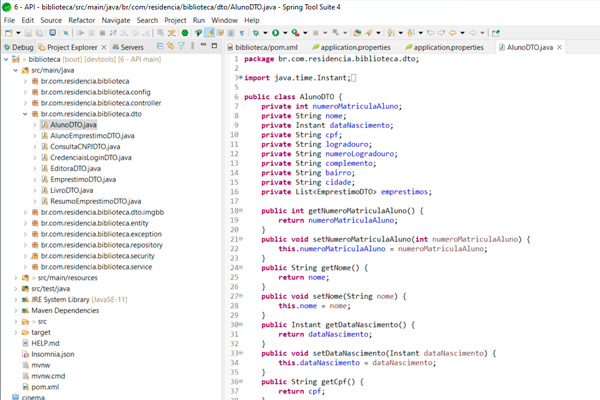The width and height of the screenshot is (600, 400).
Task: Click the Save icon in toolbar
Action: pyautogui.click(x=28, y=33)
